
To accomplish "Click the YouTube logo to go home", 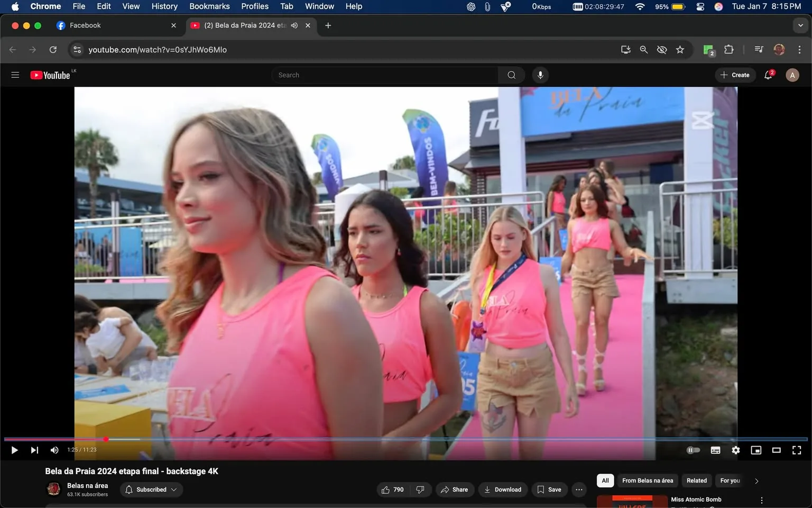I will pos(51,75).
